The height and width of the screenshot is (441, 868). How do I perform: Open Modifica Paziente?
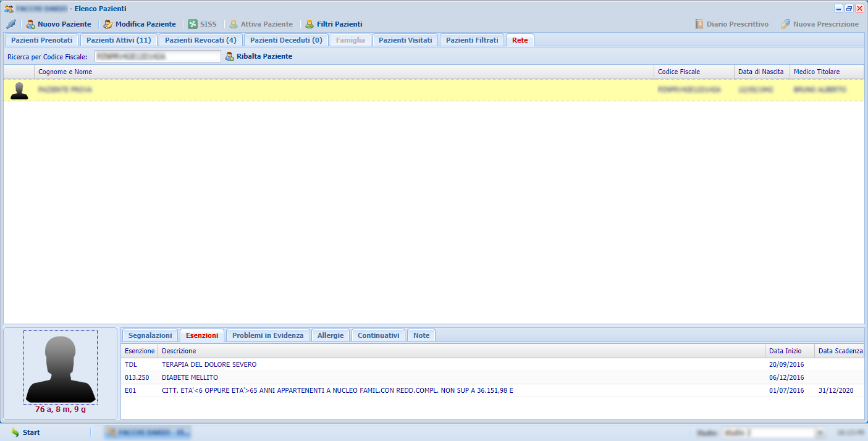(x=140, y=24)
